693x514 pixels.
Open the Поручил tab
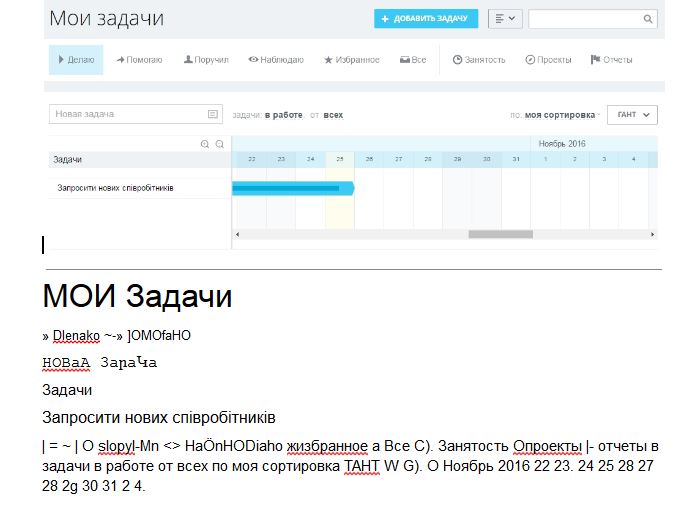tap(206, 60)
